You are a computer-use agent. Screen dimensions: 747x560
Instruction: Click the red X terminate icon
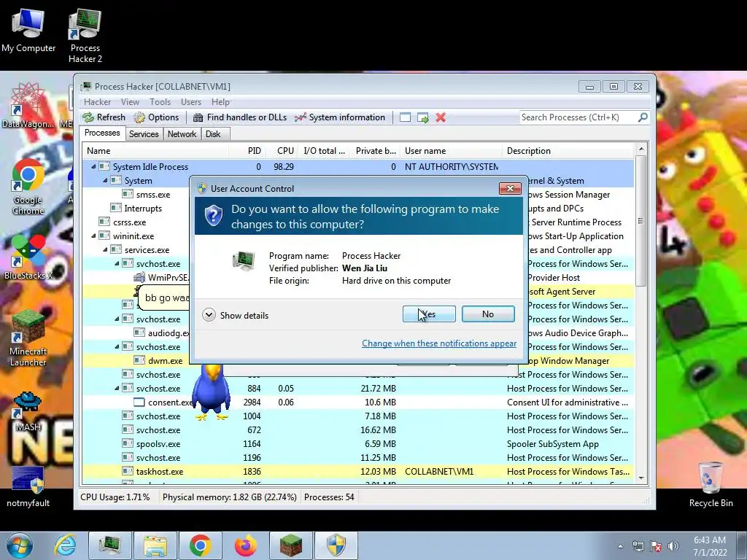coord(441,117)
